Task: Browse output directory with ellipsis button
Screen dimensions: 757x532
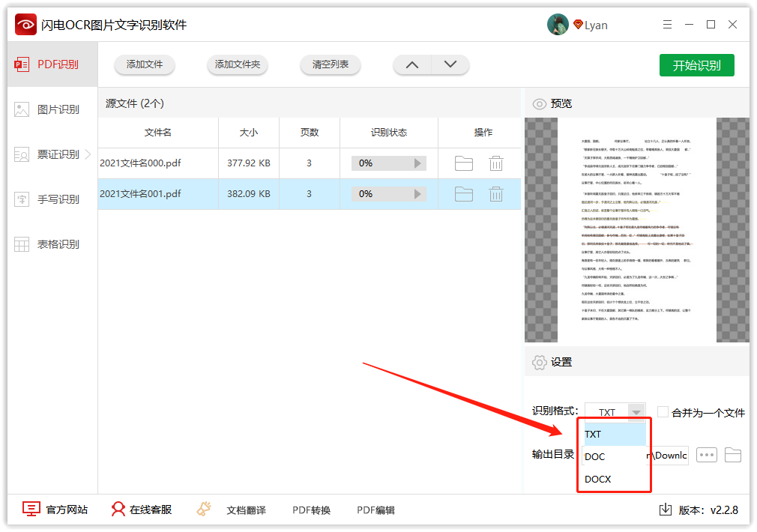Action: click(707, 455)
